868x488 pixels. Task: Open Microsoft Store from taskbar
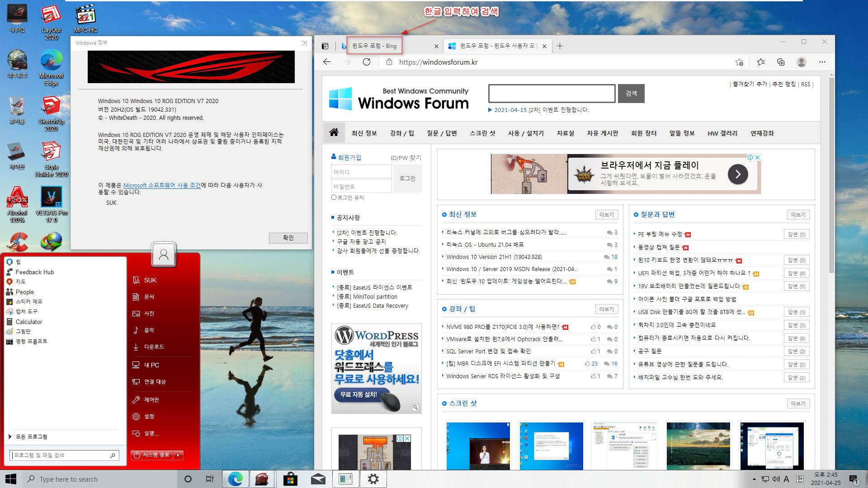coord(290,479)
